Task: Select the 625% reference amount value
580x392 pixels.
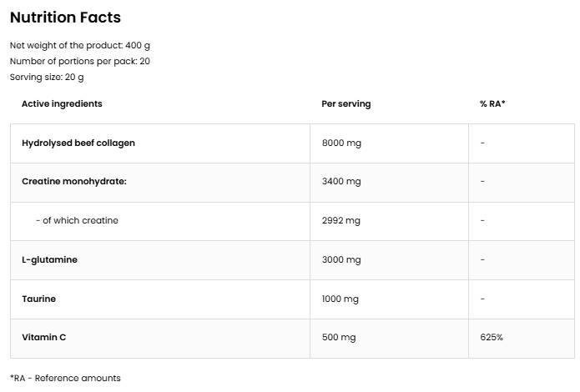Action: (x=492, y=338)
